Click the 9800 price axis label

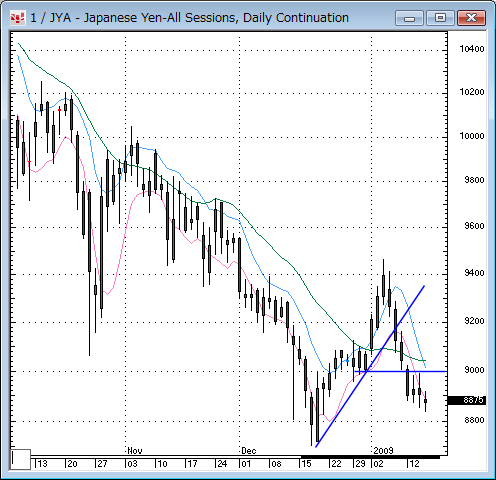pos(474,180)
